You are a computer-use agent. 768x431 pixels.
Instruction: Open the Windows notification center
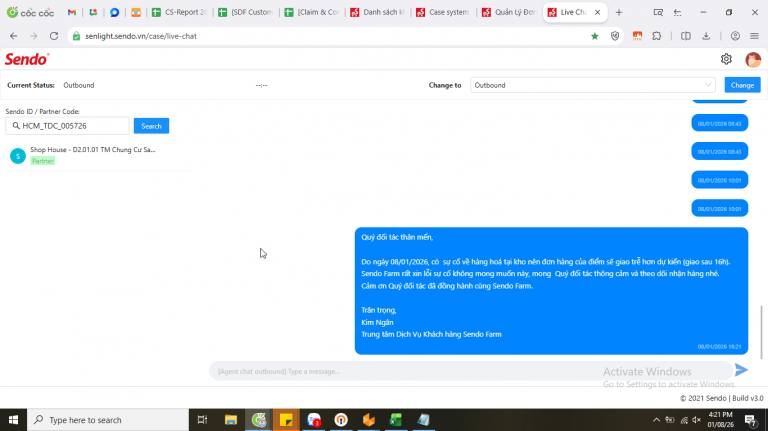click(750, 420)
